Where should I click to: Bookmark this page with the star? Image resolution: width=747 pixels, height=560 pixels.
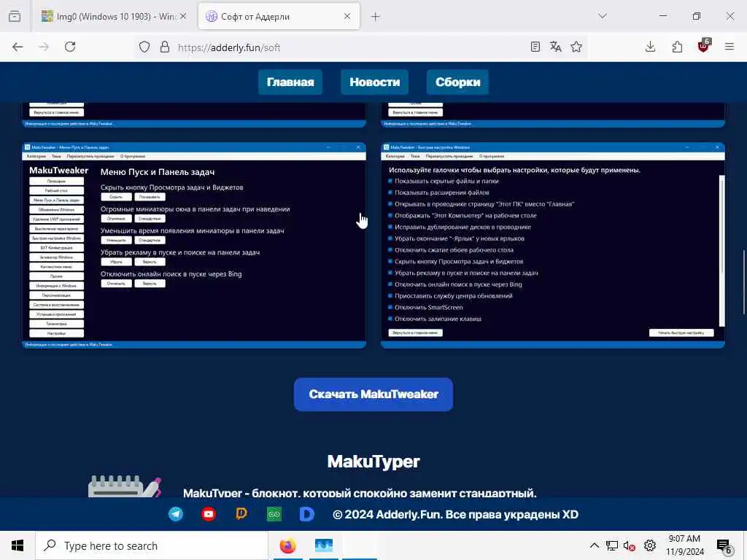pyautogui.click(x=576, y=47)
